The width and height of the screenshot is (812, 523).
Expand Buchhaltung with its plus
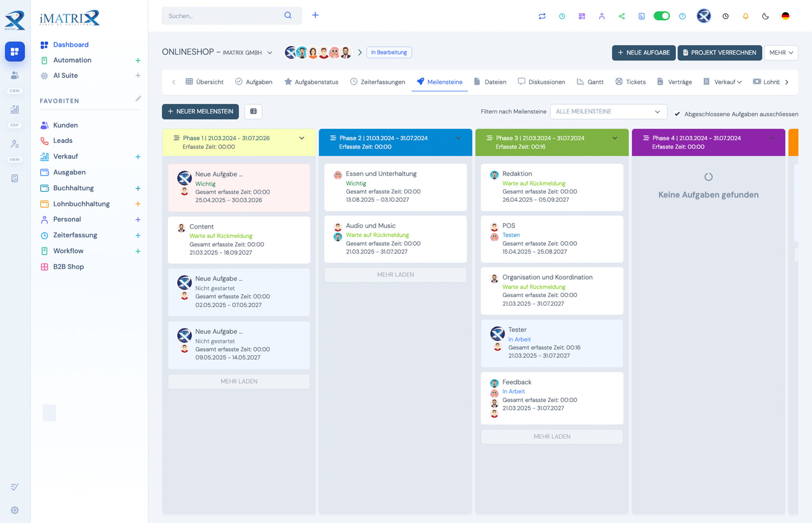point(138,188)
